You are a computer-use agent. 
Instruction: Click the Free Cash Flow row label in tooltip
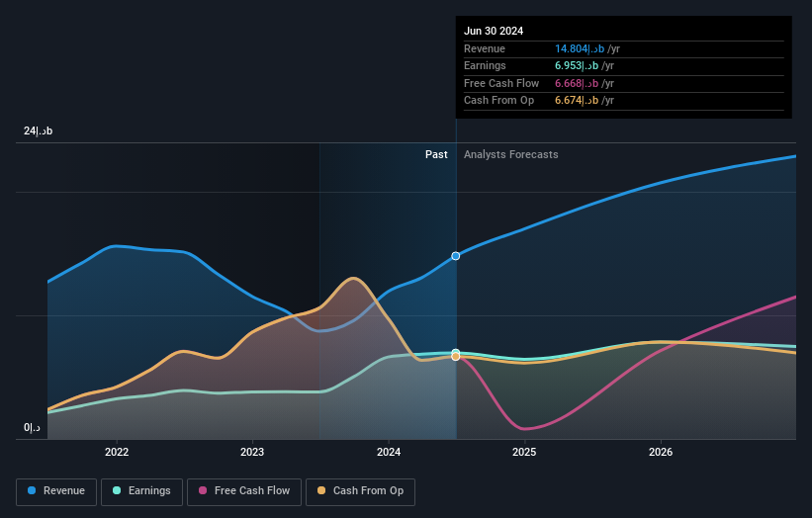pyautogui.click(x=501, y=83)
